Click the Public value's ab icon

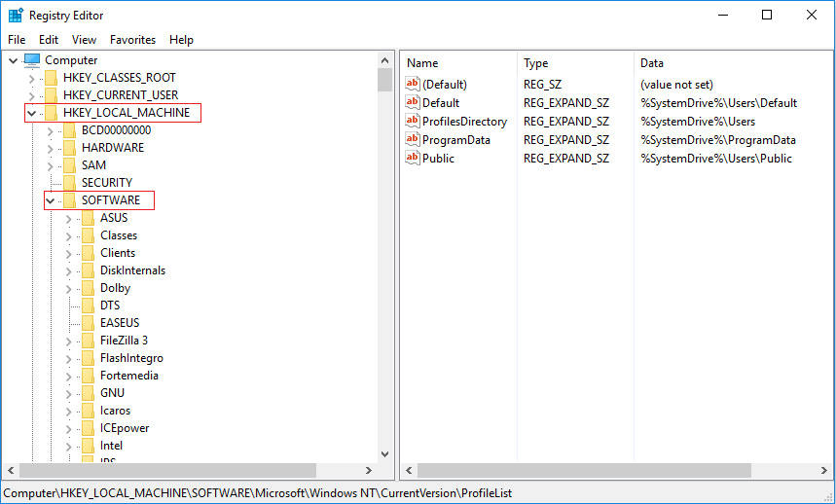[413, 159]
